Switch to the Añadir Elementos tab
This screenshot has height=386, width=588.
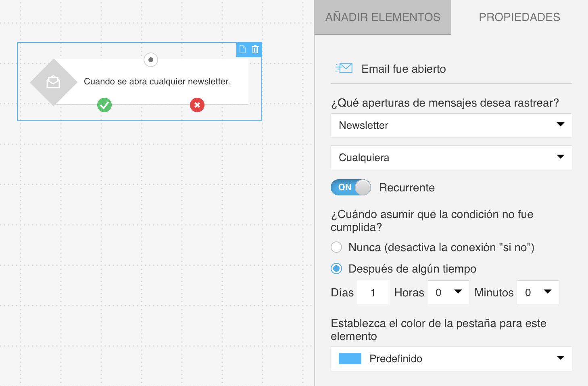[383, 17]
